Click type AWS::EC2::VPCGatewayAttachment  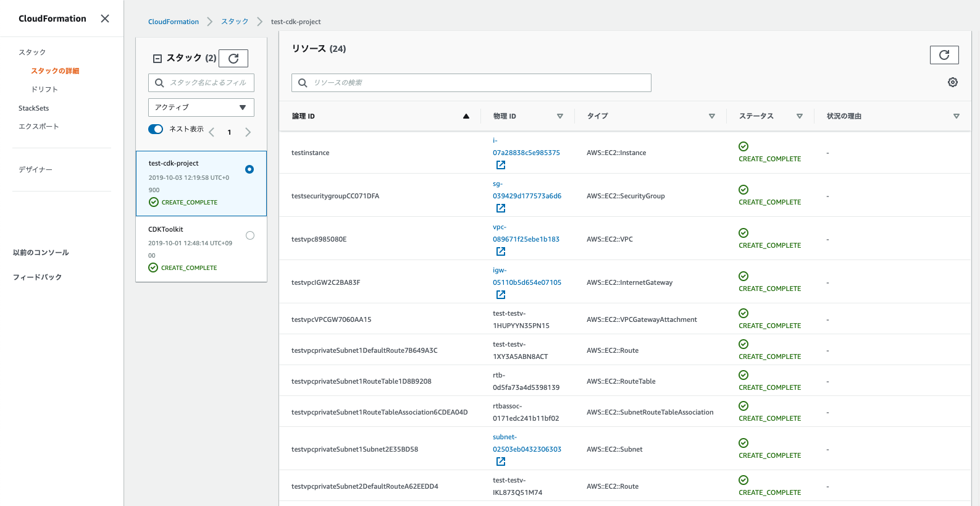pyautogui.click(x=642, y=319)
